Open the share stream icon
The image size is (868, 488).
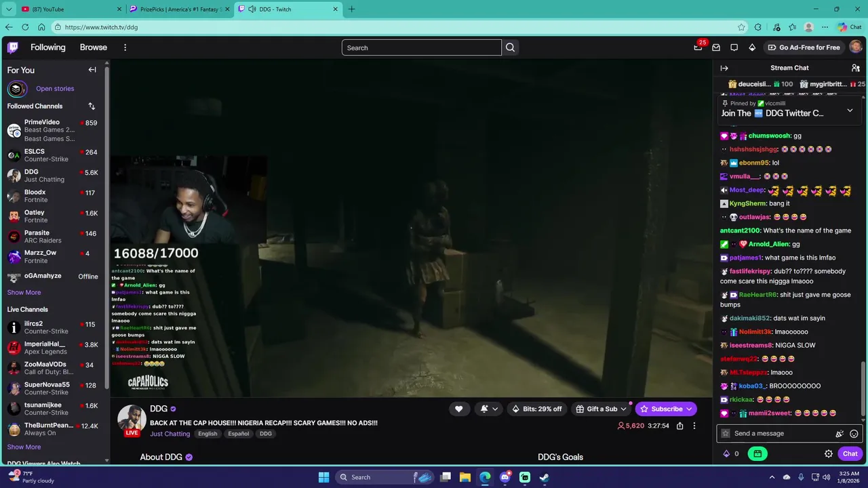click(679, 426)
